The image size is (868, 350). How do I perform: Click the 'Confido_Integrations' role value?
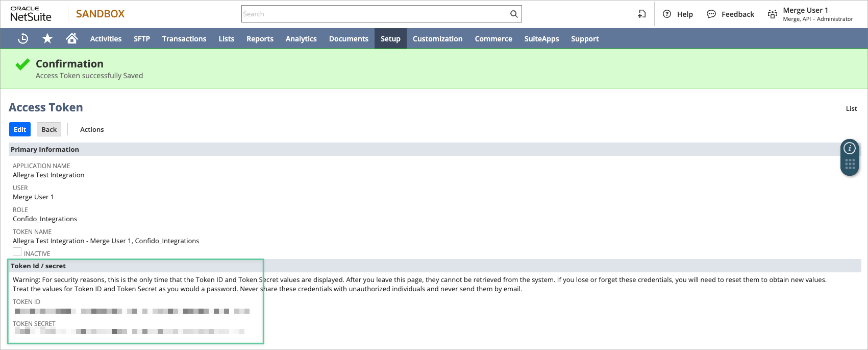tap(45, 219)
